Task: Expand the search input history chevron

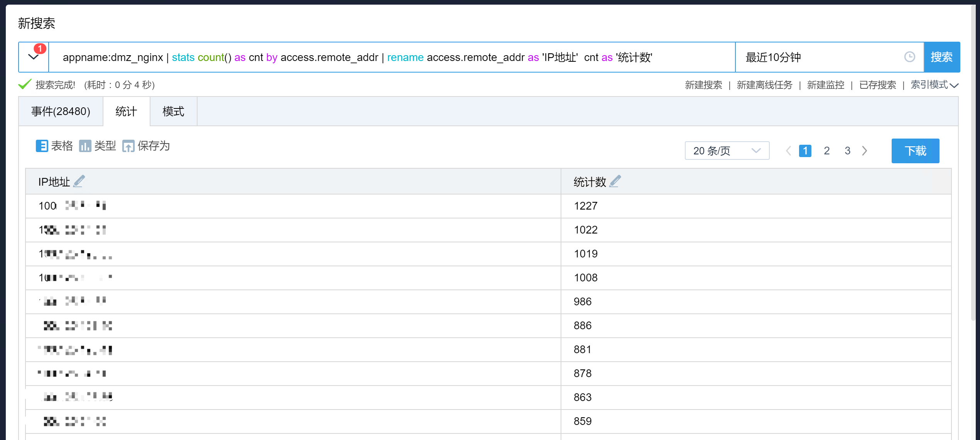Action: point(33,57)
